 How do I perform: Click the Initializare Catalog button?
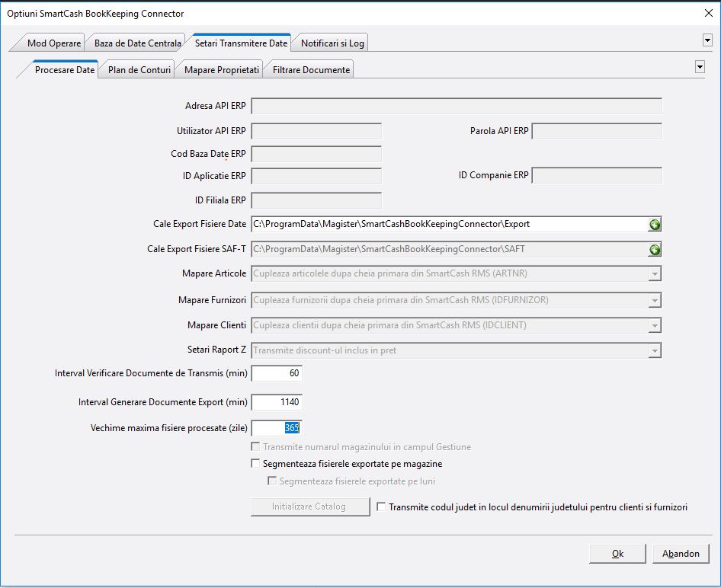[310, 507]
